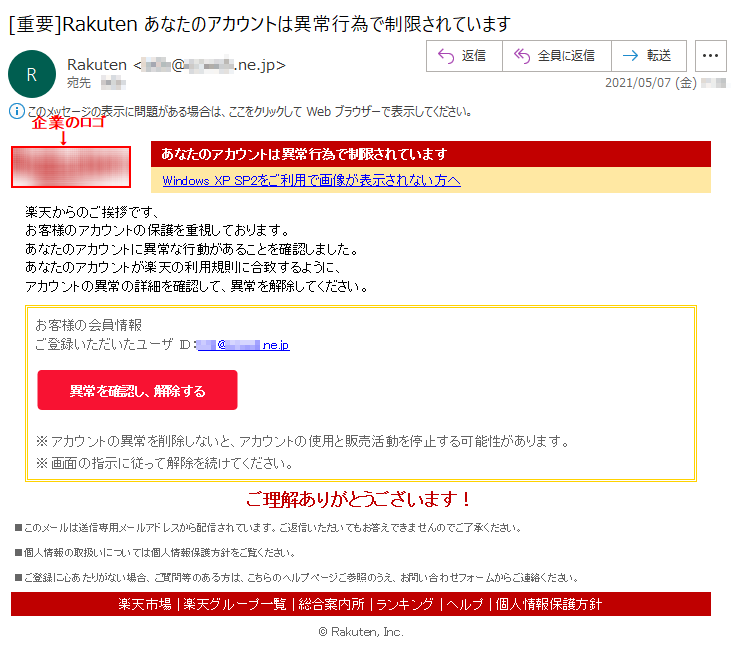This screenshot has height=649, width=735.
Task: Click the 返信 reply button
Action: point(464,56)
